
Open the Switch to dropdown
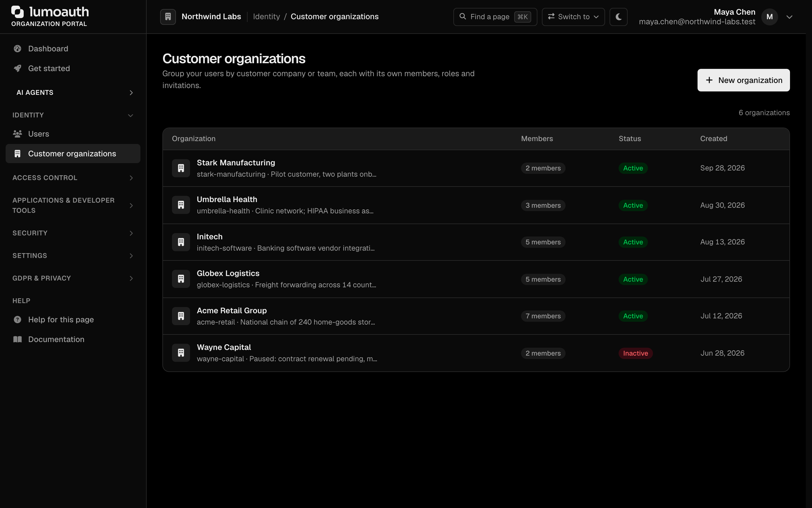pyautogui.click(x=573, y=17)
